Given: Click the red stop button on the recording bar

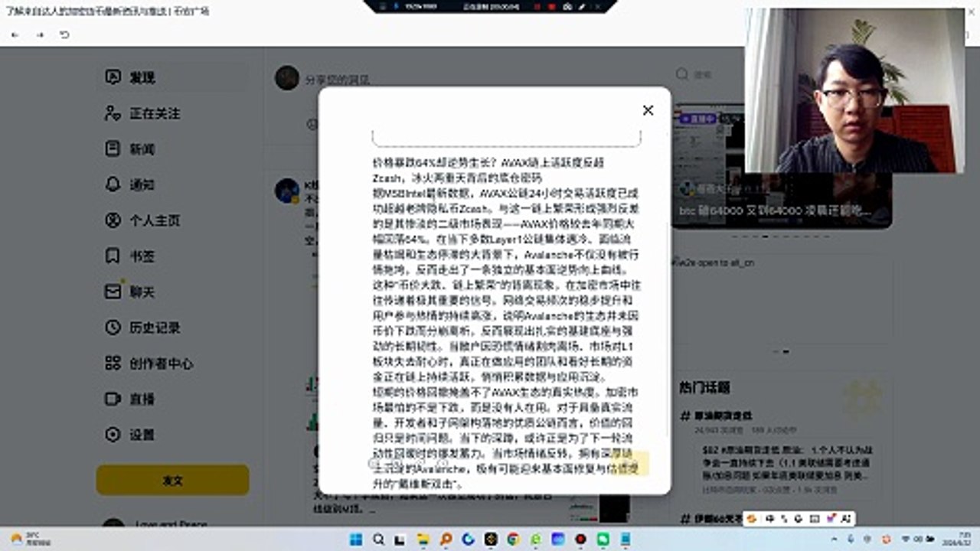Looking at the screenshot, I should (x=551, y=5).
